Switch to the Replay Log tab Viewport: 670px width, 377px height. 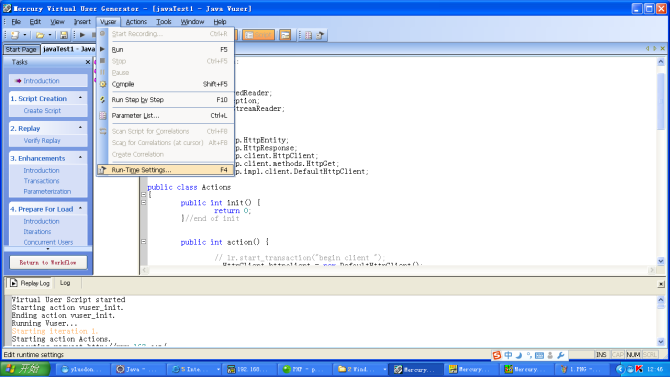click(29, 283)
